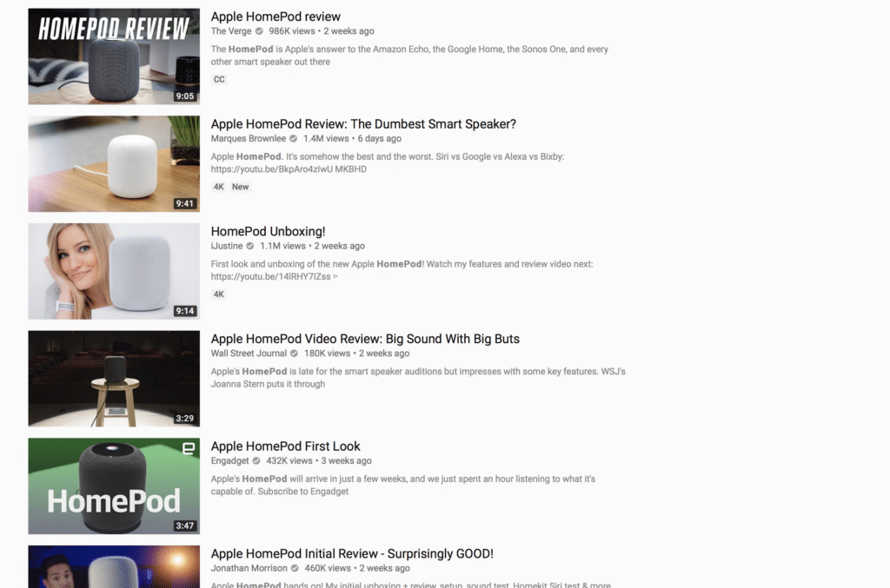The image size is (890, 588).
Task: Click the CC closed captions badge
Action: [x=219, y=79]
